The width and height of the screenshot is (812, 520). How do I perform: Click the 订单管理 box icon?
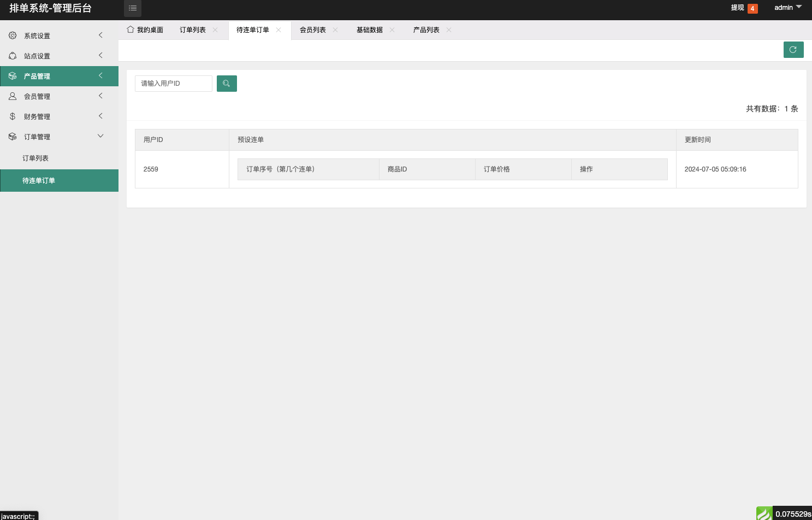pos(13,137)
